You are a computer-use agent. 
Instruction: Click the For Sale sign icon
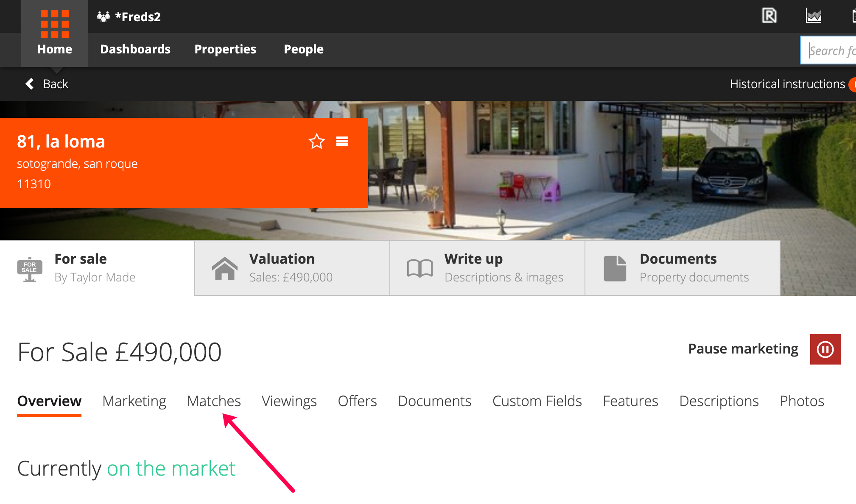30,269
